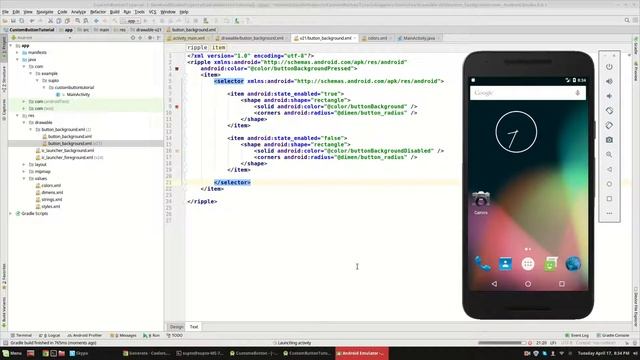Expand the layout folder
640x360 pixels.
pyautogui.click(x=24, y=164)
